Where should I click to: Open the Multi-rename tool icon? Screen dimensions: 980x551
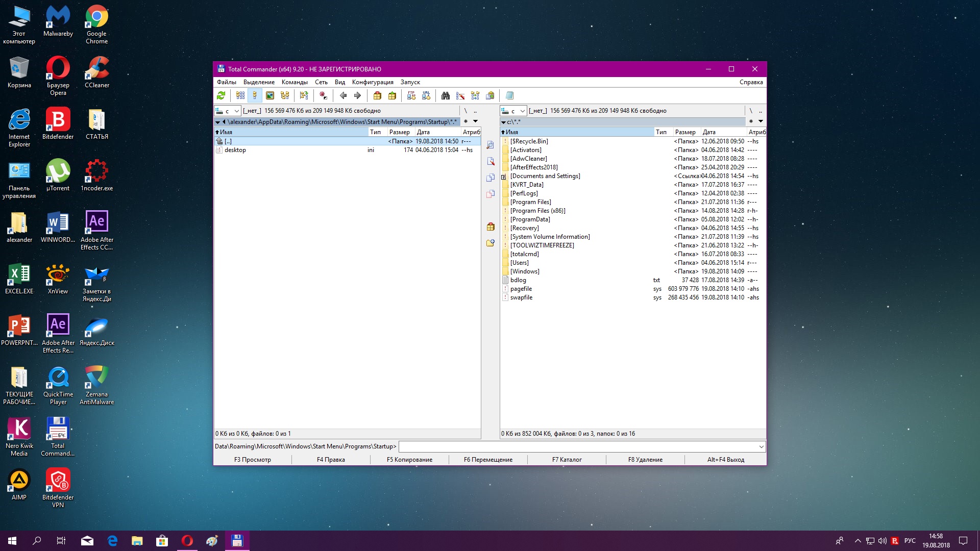click(x=460, y=95)
